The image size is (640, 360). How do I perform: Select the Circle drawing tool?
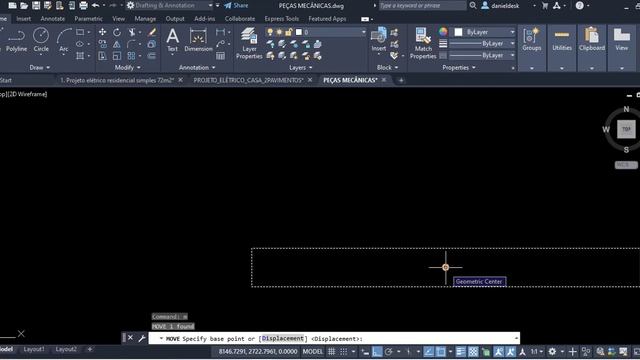(x=41, y=40)
